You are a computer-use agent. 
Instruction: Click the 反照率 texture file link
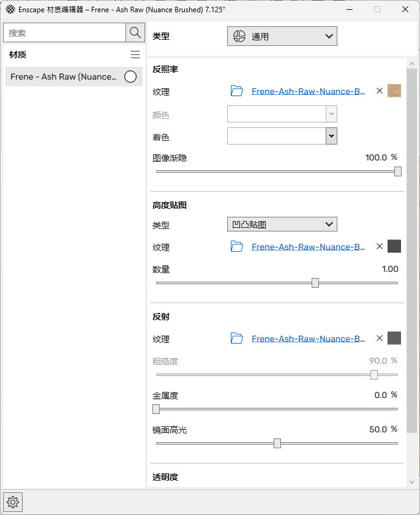pyautogui.click(x=308, y=91)
